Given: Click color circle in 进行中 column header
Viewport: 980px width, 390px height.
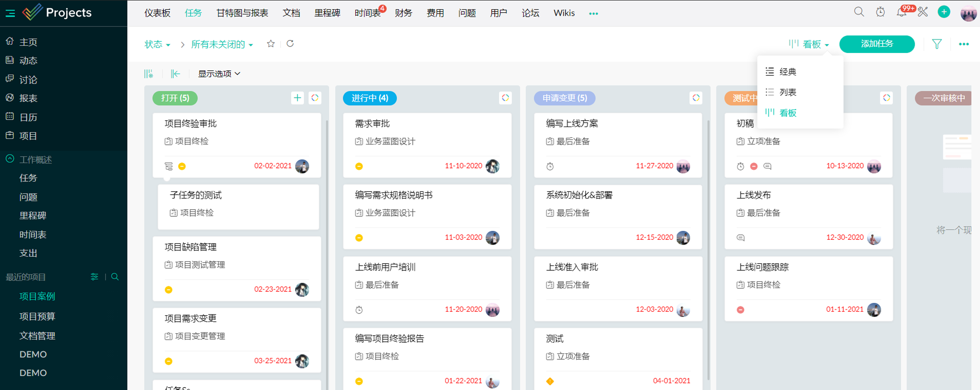Looking at the screenshot, I should (x=505, y=98).
